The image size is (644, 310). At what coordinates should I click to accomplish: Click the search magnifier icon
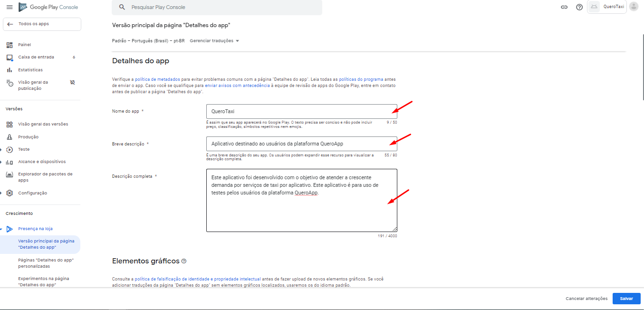click(x=122, y=7)
